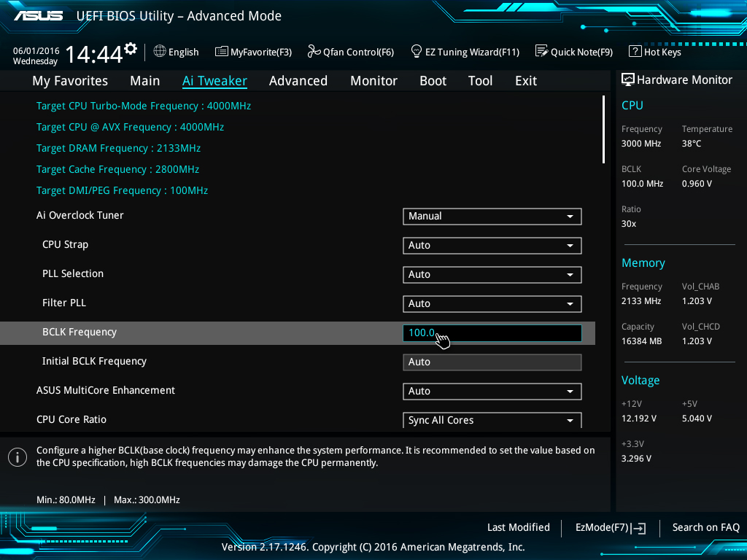
Task: Open the Filter PLL dropdown
Action: click(492, 304)
